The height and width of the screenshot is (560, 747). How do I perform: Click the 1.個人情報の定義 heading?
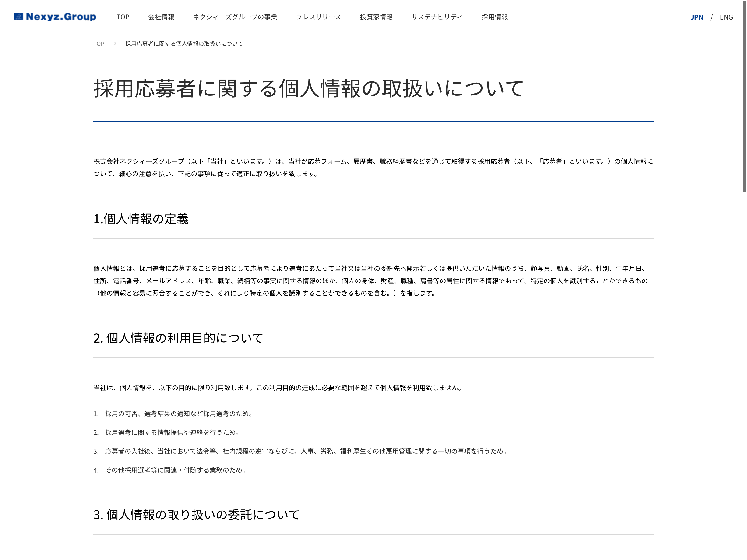coord(141,219)
